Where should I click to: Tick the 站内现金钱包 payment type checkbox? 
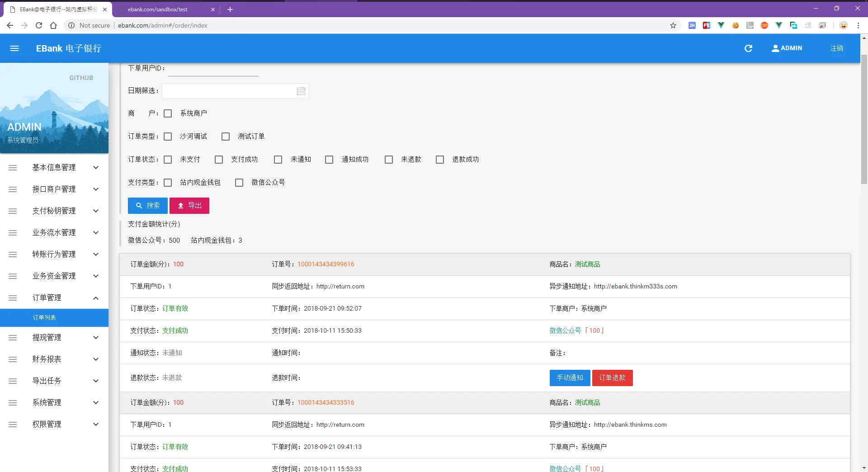coord(168,183)
